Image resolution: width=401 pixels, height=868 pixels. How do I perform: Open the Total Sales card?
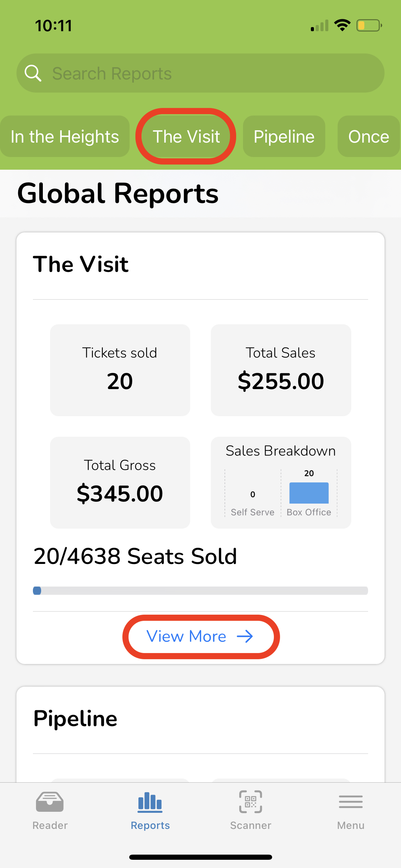281,370
